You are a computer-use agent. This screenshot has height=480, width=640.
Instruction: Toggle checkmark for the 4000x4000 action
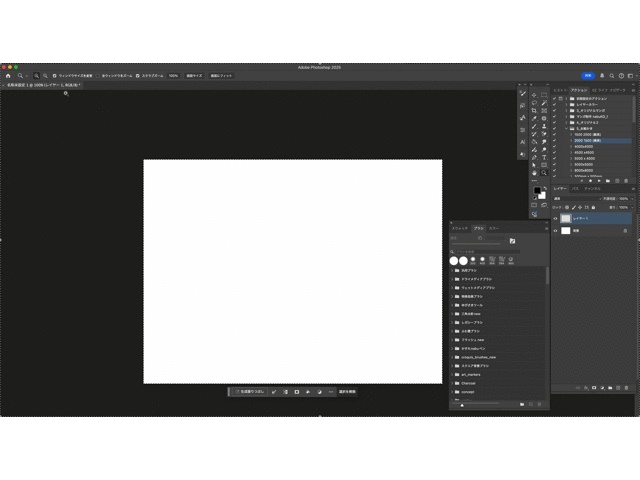coord(554,147)
